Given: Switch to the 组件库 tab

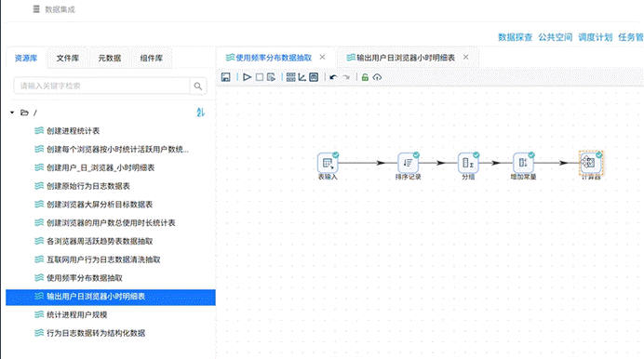Looking at the screenshot, I should pyautogui.click(x=152, y=59).
